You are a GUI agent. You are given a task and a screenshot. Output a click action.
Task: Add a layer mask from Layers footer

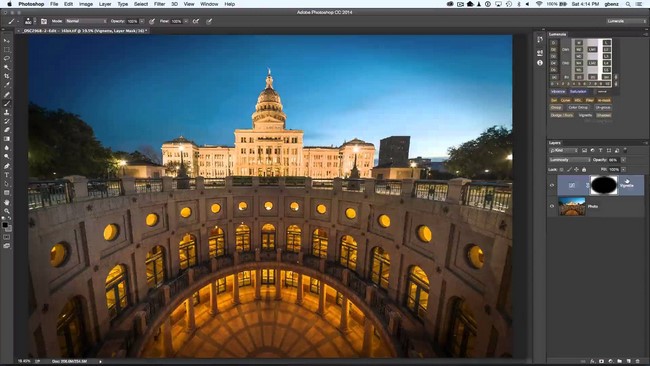601,361
